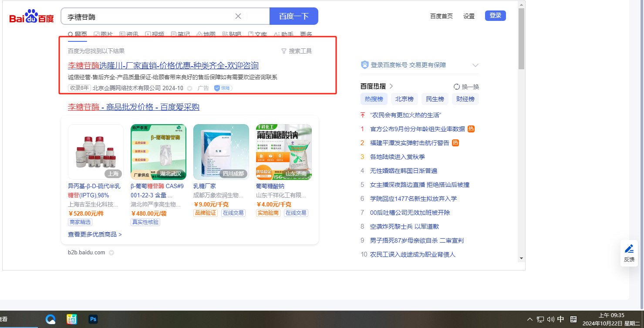
Task: Click the 登录 login button
Action: (x=495, y=16)
